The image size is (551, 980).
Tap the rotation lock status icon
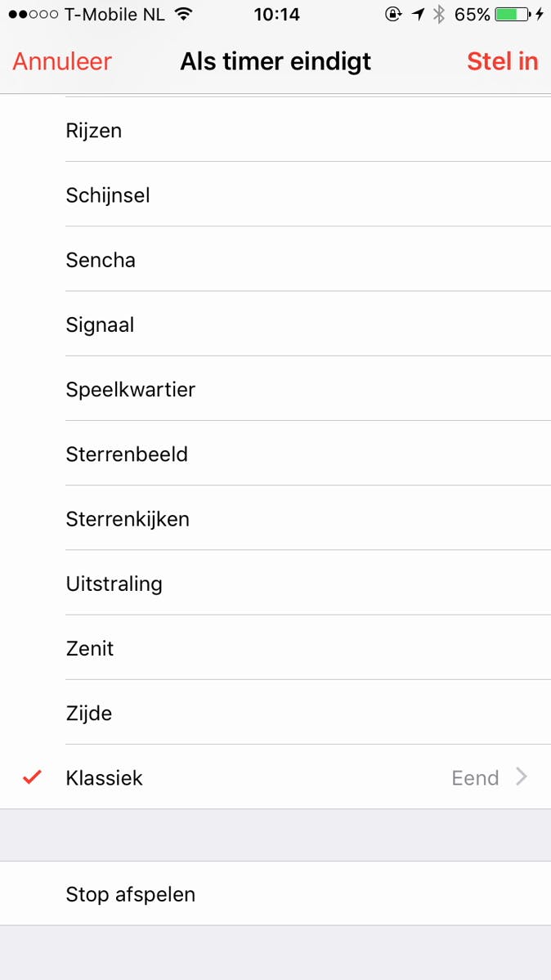point(394,14)
